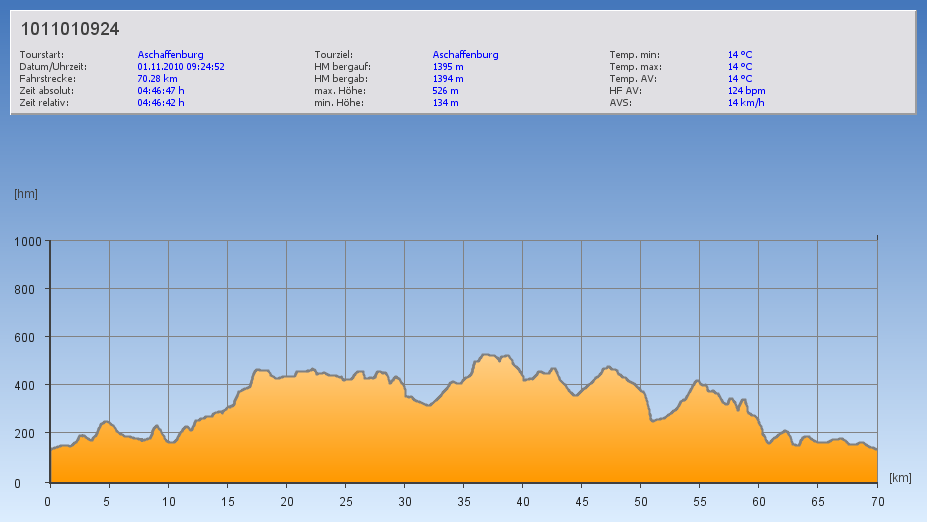Select the Tourziel value Aschaffenburg
Viewport: 927px width, 522px height.
465,55
